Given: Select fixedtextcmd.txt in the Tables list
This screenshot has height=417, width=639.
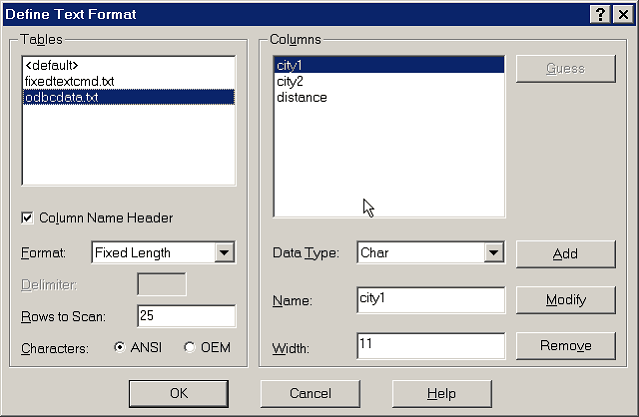Looking at the screenshot, I should point(69,81).
